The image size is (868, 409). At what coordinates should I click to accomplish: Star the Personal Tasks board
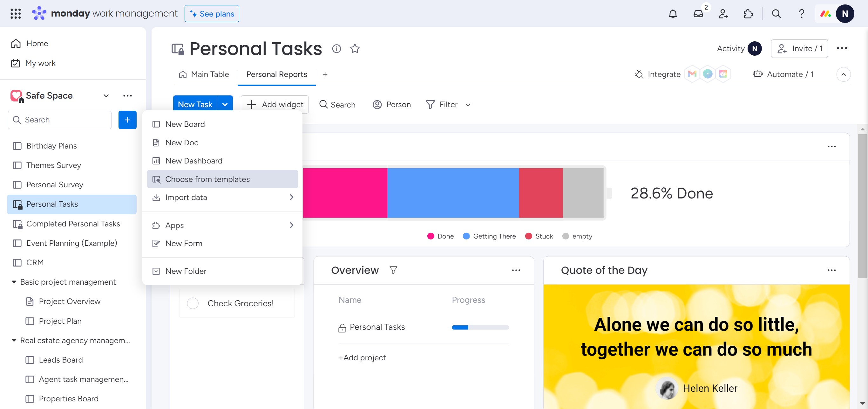(355, 49)
